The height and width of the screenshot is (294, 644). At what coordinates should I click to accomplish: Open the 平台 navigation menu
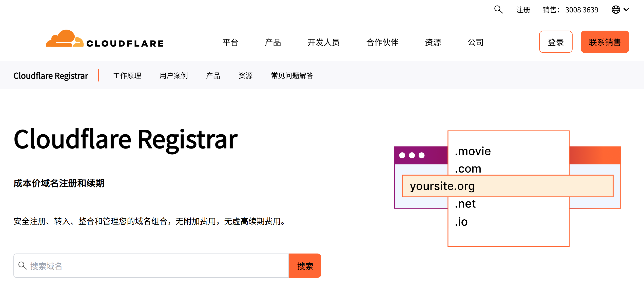point(230,42)
